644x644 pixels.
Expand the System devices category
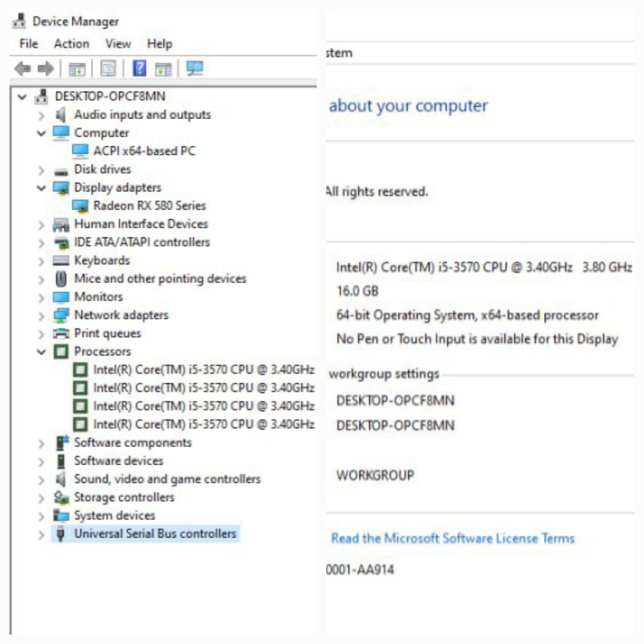[42, 516]
